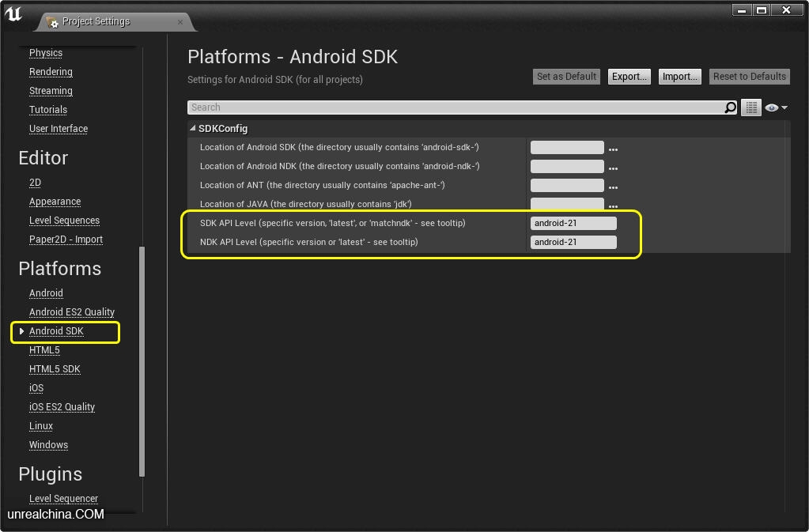This screenshot has width=809, height=532.
Task: Browse for ANT location ellipsis
Action: (x=613, y=187)
